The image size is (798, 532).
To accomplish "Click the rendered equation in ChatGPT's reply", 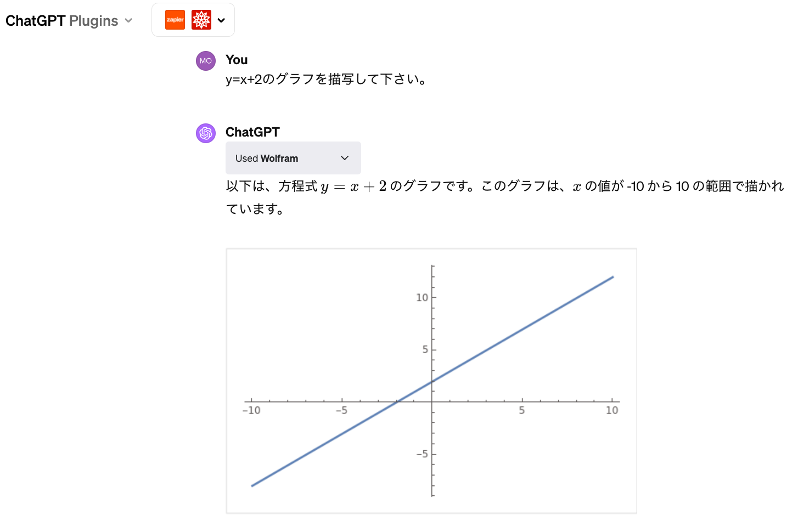I will coord(353,187).
